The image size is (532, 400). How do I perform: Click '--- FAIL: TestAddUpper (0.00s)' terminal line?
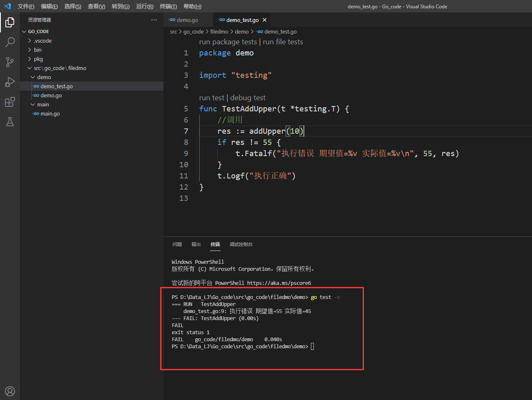(x=215, y=318)
